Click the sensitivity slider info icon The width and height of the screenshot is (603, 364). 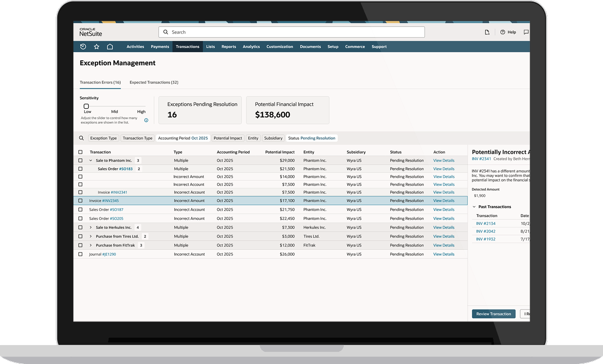tap(146, 120)
